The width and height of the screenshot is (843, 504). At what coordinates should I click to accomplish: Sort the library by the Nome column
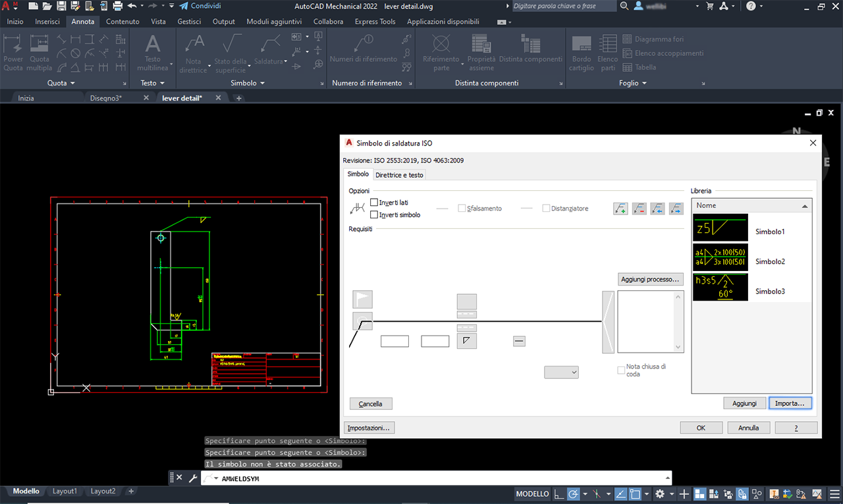(x=751, y=205)
